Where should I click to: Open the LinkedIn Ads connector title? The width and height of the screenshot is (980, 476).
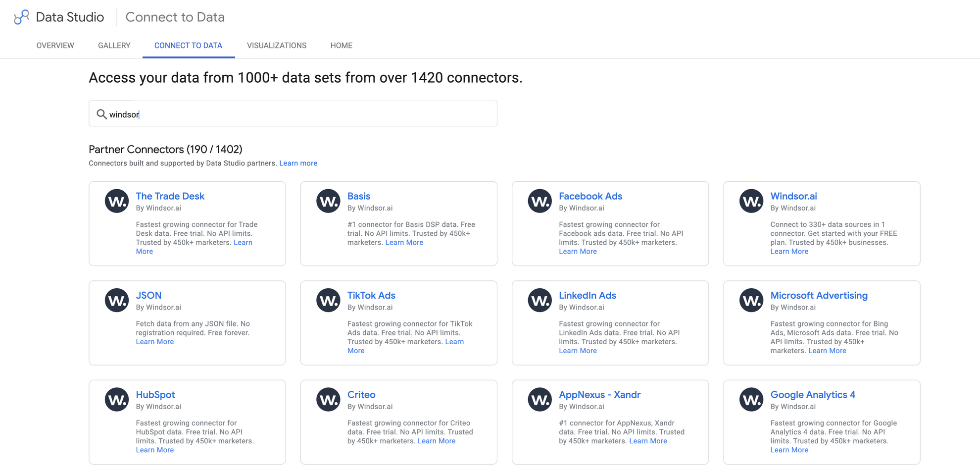coord(588,295)
